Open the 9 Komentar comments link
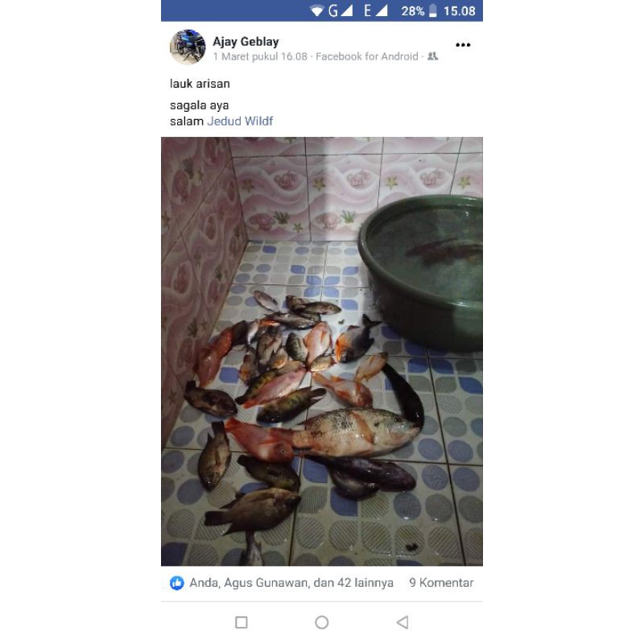The height and width of the screenshot is (644, 644). (x=441, y=583)
